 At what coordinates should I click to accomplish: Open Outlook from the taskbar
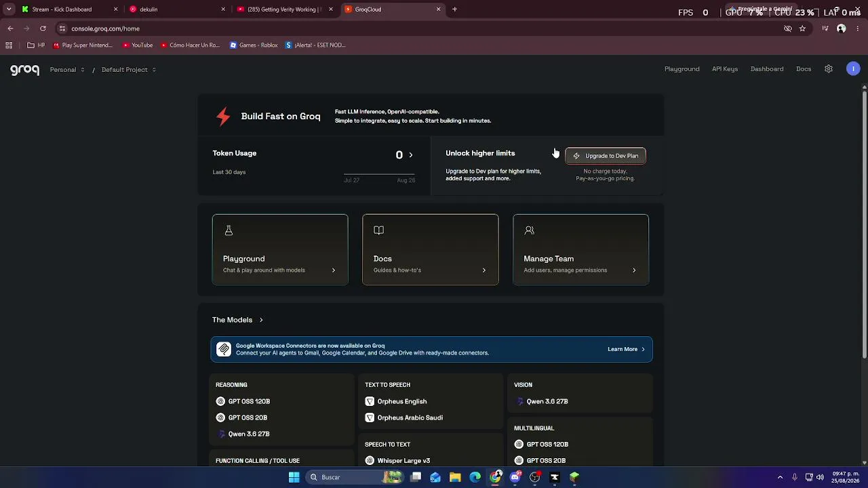coord(435,477)
